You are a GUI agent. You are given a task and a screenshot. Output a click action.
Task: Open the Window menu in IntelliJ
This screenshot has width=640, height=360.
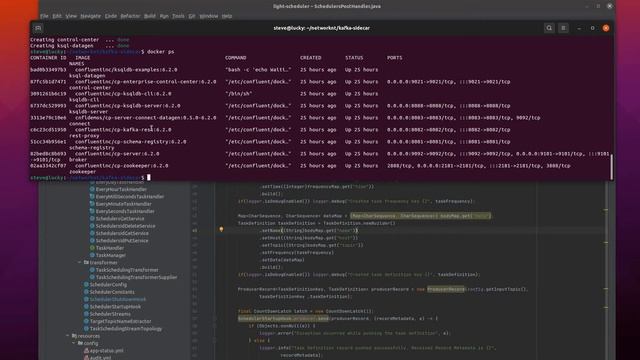click(209, 16)
